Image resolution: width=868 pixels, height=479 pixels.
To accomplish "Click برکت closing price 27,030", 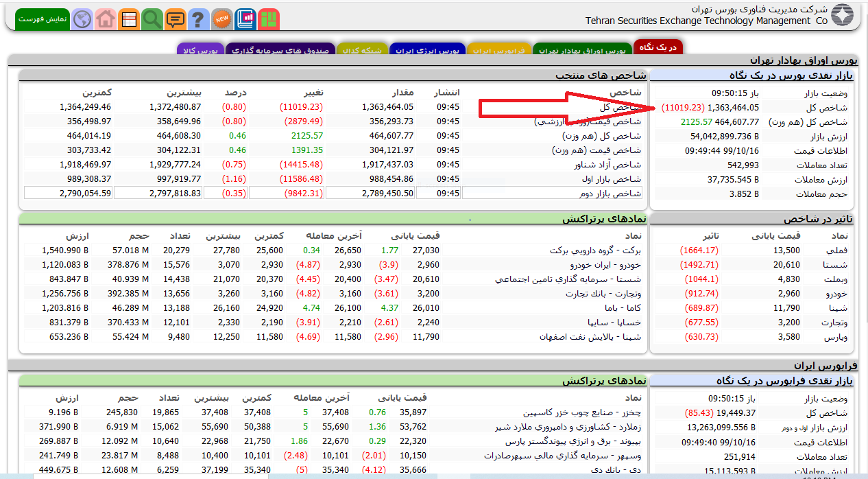I will pos(426,250).
